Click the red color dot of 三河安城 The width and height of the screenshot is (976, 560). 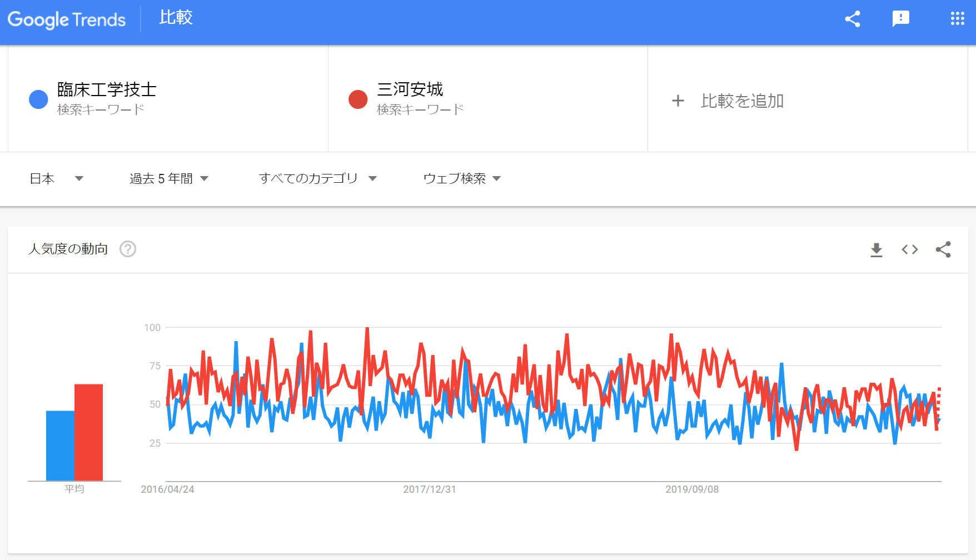[x=358, y=99]
